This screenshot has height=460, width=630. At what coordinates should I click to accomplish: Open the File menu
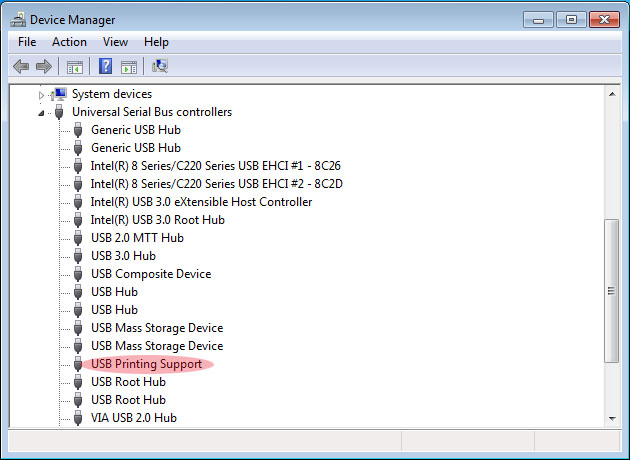point(27,42)
